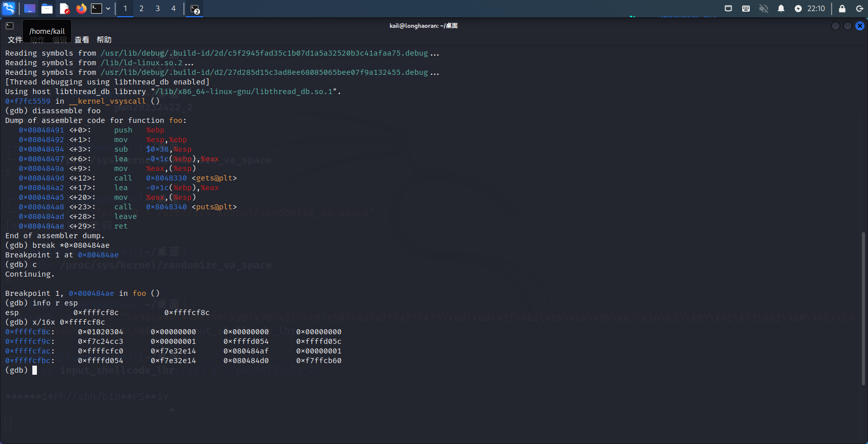Click the show desktop panel icon
Screen dimensions: 868x444
(30, 9)
